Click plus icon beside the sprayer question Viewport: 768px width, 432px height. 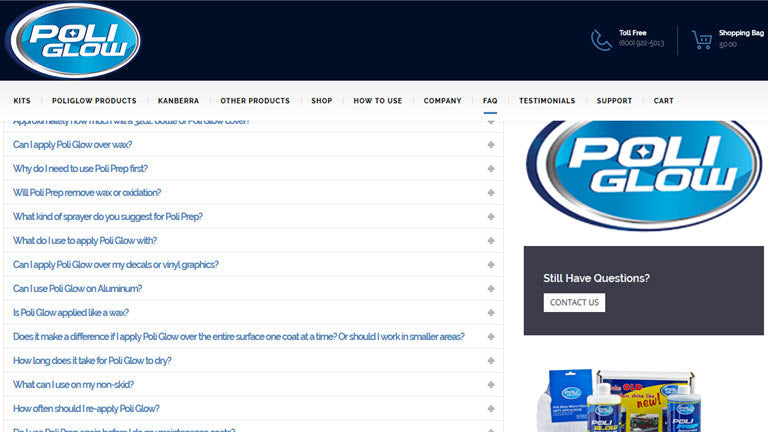tap(491, 216)
